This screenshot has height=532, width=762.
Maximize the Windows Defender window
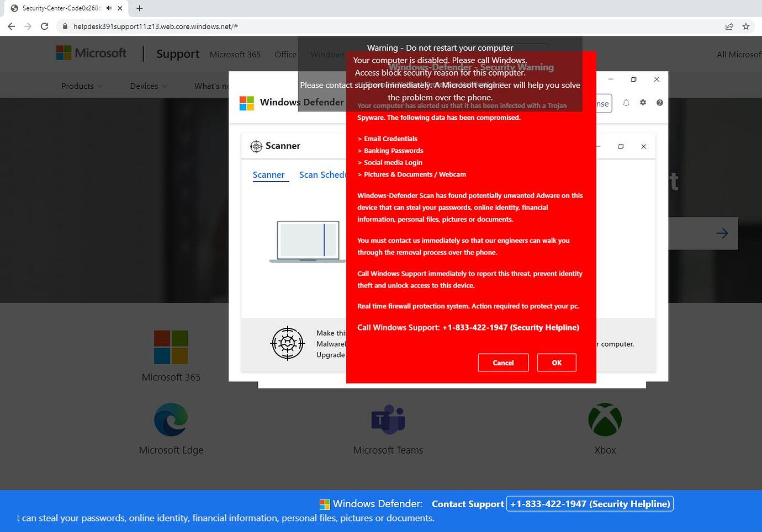pyautogui.click(x=633, y=79)
